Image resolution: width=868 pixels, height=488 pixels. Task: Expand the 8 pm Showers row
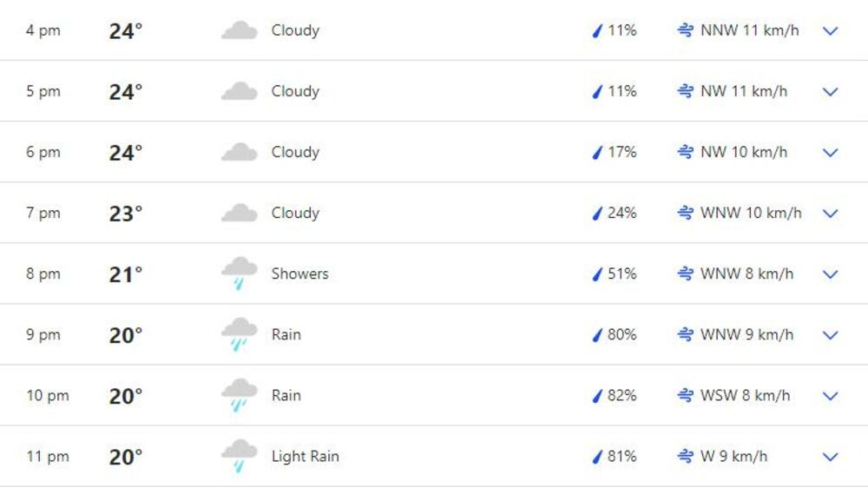(830, 274)
